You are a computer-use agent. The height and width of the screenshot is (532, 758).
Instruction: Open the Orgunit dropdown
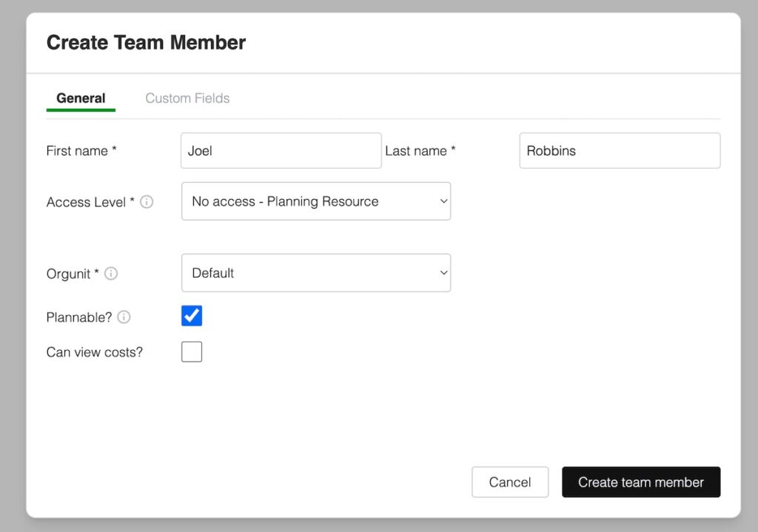[x=316, y=272]
